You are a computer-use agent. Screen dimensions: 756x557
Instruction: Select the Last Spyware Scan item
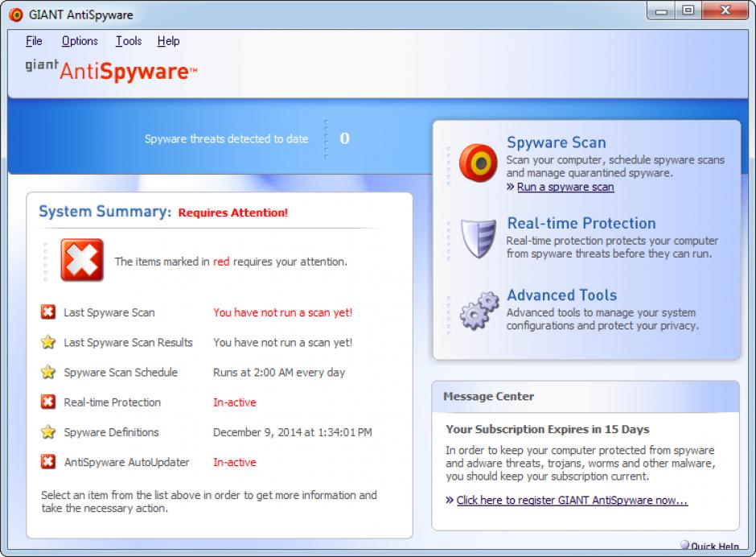click(x=109, y=312)
